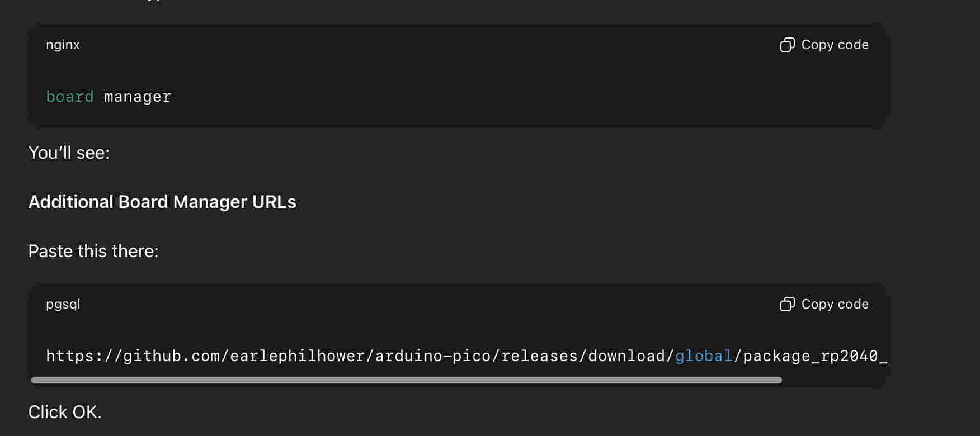Click the copy icon in the pgsql block
This screenshot has height=436, width=980.
point(787,304)
